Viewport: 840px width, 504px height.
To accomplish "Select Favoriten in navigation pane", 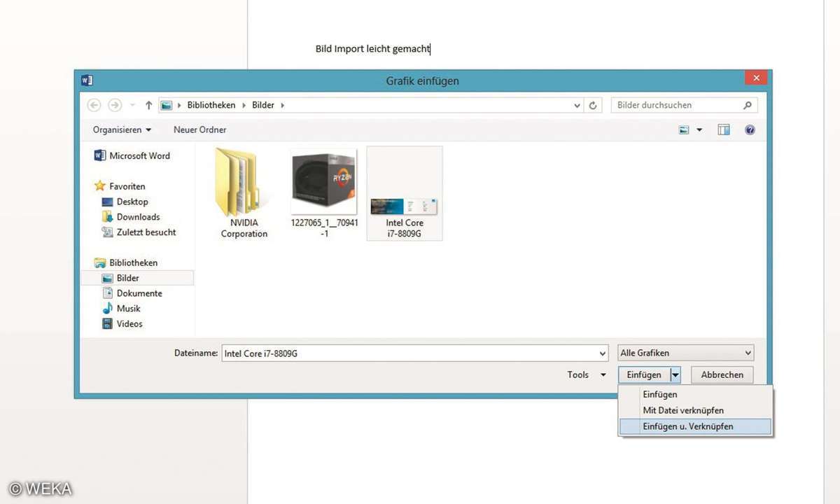I will (x=120, y=186).
